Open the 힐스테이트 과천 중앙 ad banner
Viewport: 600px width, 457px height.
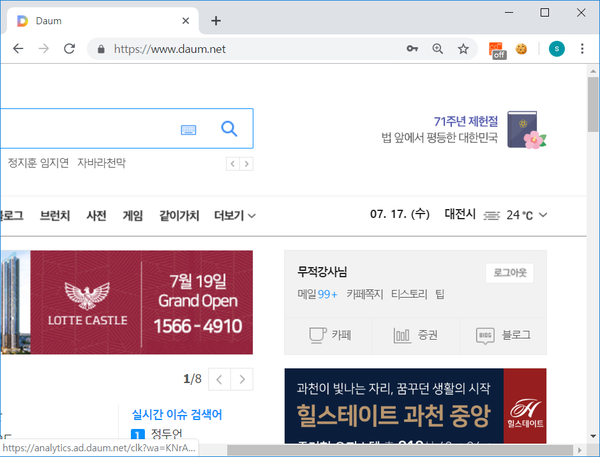coord(415,406)
